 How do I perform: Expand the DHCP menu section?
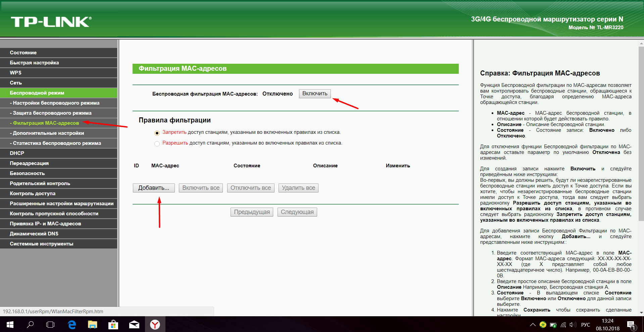click(58, 153)
